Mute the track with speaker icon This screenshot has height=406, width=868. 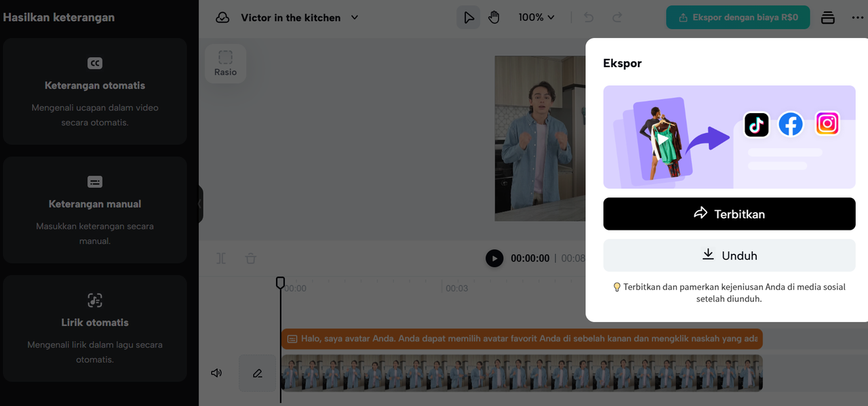point(216,373)
